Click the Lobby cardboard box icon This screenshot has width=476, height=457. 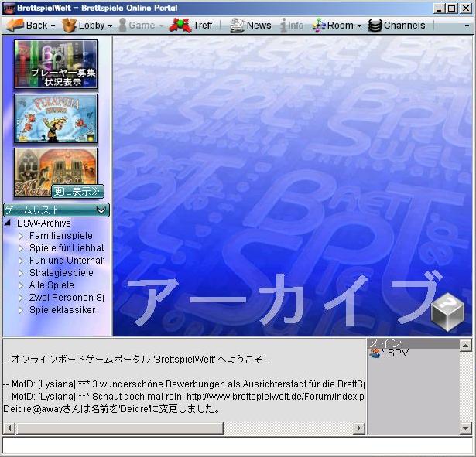point(69,26)
